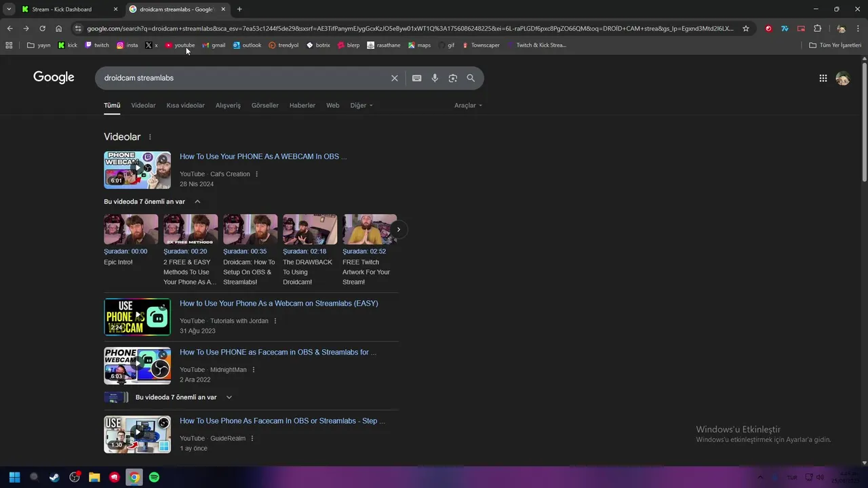Open the Tüm Yer İşaretleri folder
Screen dimensions: 868x488
(x=835, y=45)
